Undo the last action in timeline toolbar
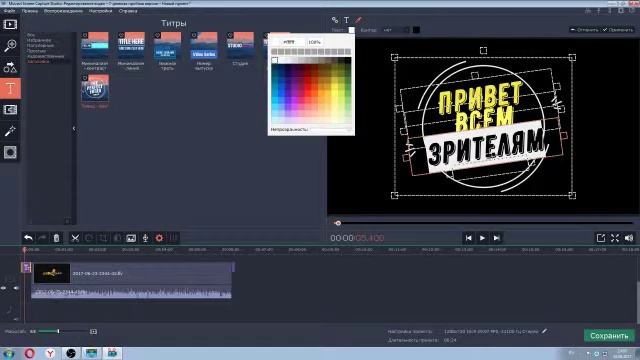Image resolution: width=640 pixels, height=360 pixels. (x=28, y=238)
